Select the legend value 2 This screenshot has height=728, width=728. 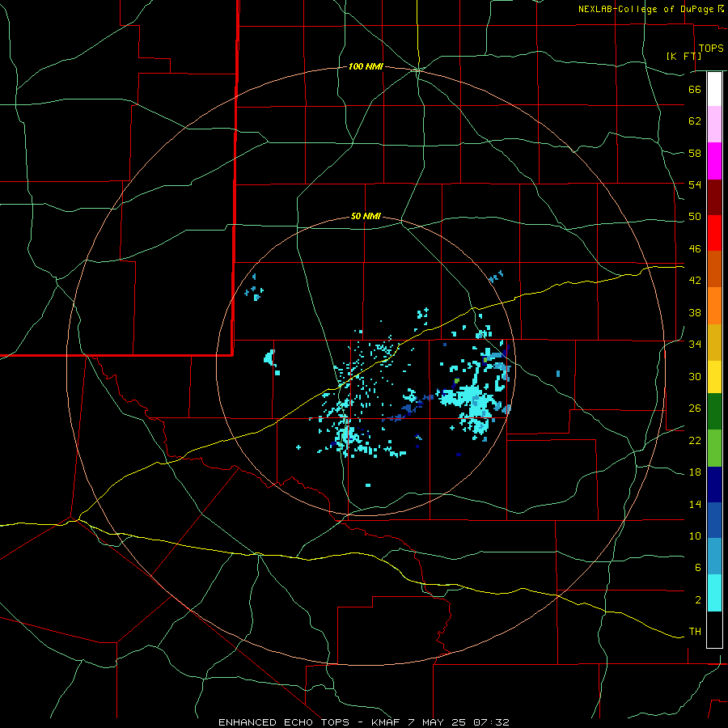click(x=697, y=600)
